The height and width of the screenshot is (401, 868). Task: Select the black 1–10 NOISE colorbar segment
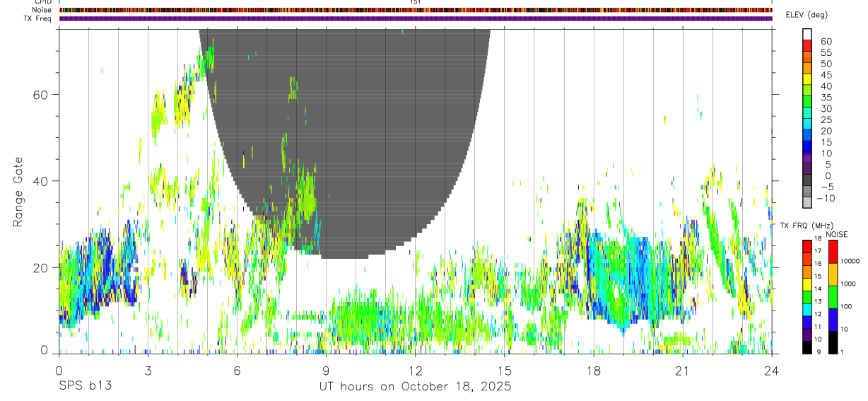pyautogui.click(x=833, y=342)
